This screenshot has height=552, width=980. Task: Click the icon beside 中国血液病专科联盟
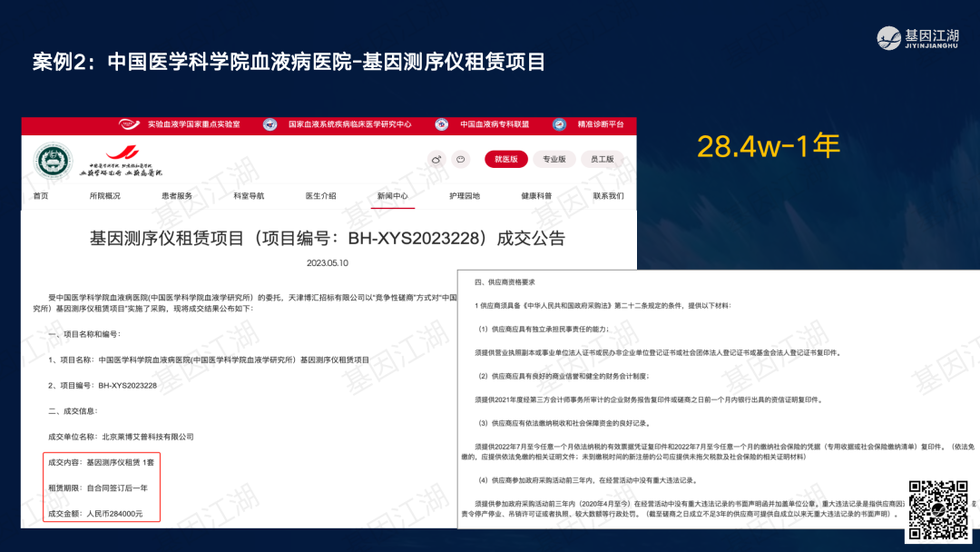click(442, 124)
